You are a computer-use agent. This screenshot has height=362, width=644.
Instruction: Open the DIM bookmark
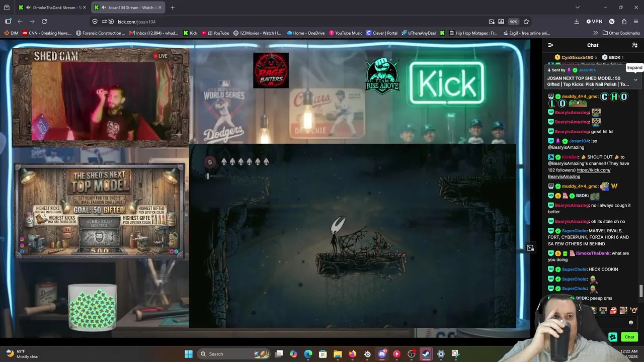click(x=11, y=33)
